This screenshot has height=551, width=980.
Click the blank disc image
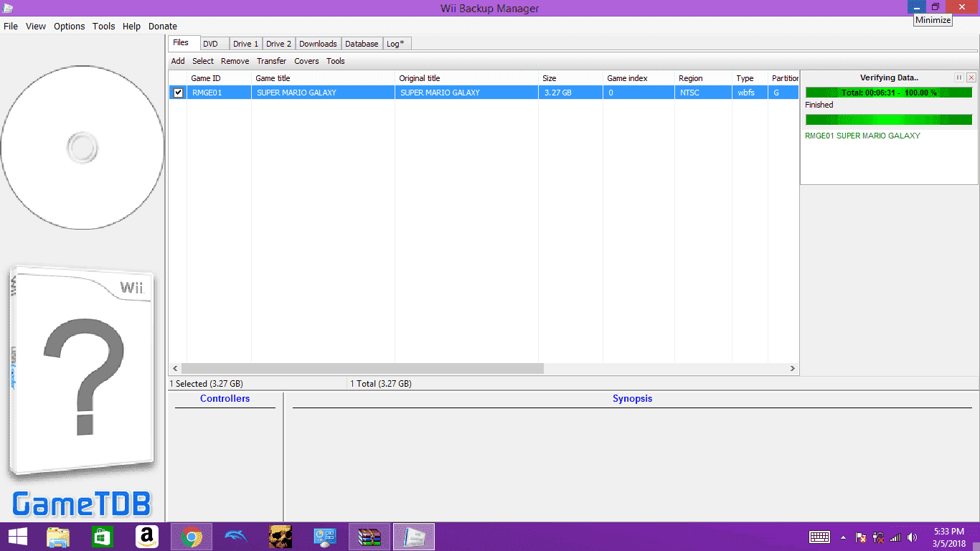point(82,149)
